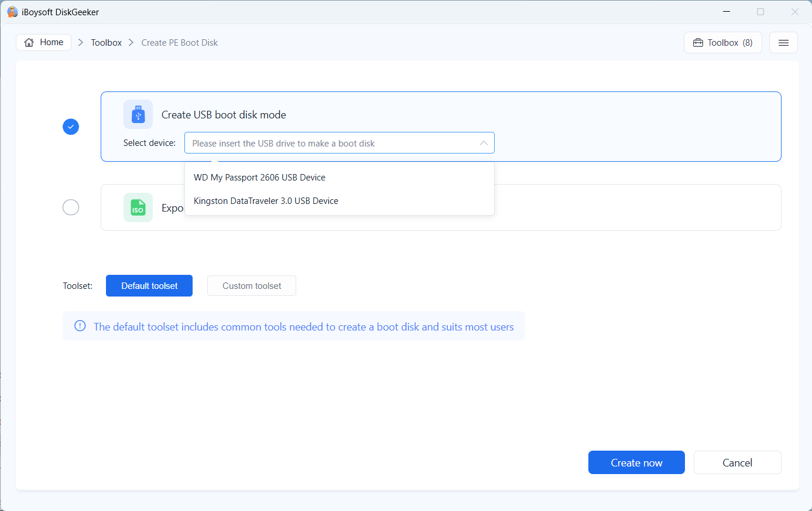
Task: Choose Kingston DataTraveler 3.0 USB Device
Action: click(x=340, y=201)
